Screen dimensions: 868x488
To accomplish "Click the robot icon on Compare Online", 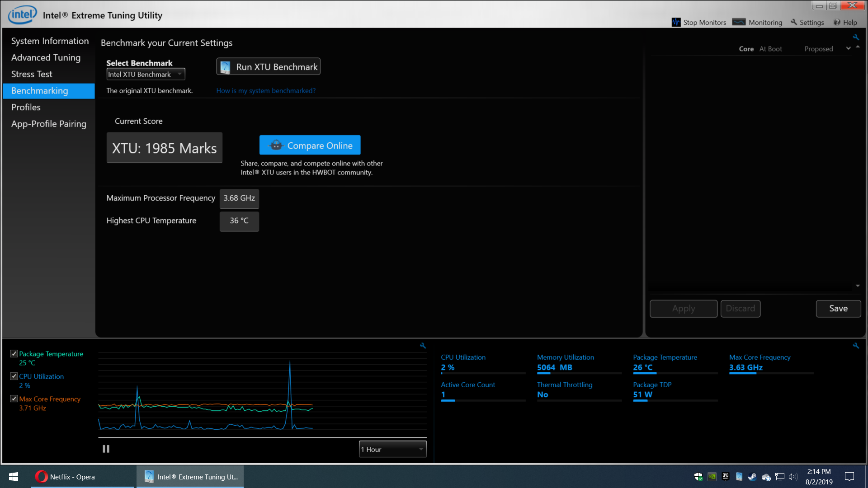I will click(276, 145).
